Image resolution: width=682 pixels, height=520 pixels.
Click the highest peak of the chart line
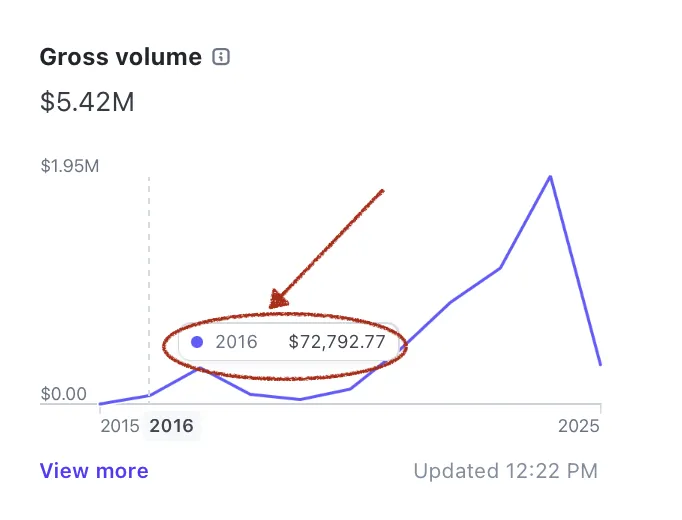click(550, 177)
